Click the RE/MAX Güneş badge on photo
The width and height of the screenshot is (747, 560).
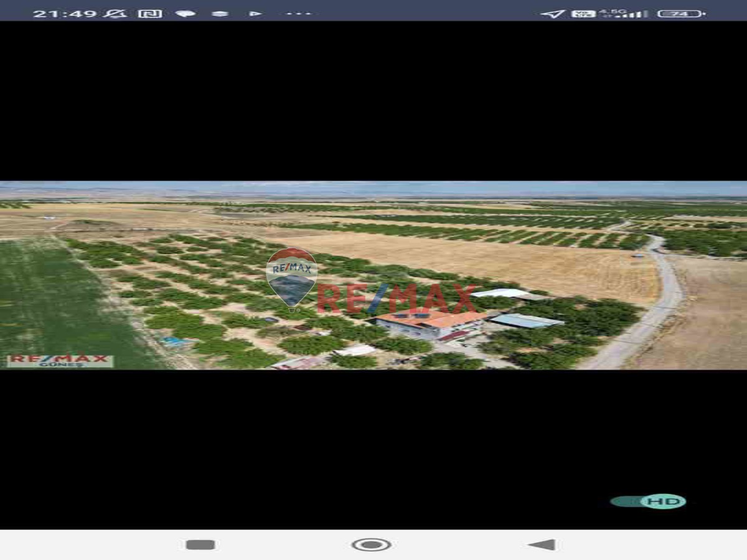[x=60, y=361]
